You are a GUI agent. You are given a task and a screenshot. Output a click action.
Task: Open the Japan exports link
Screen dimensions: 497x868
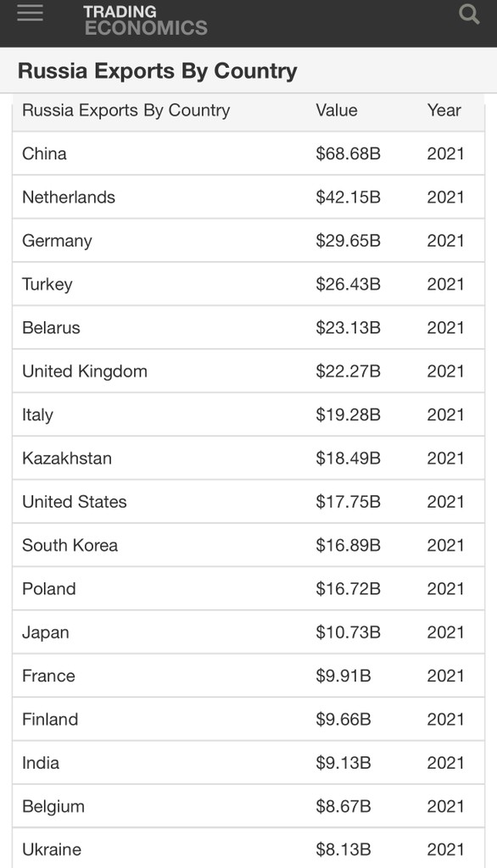tap(46, 632)
